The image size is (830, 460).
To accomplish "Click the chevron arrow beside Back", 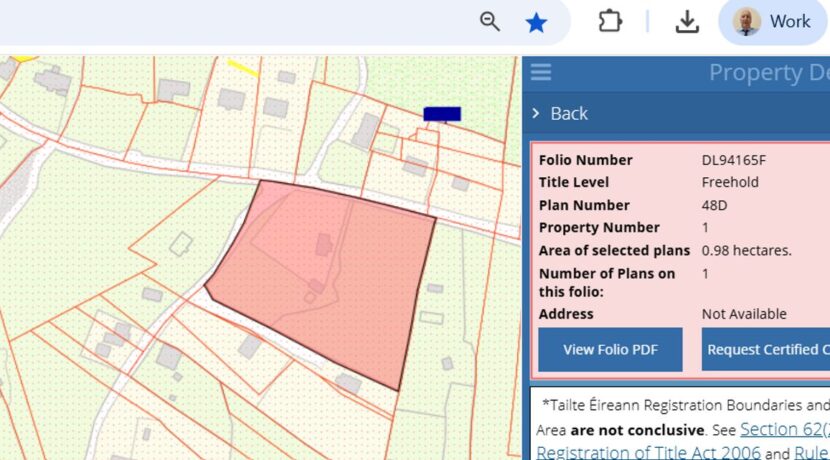I will [x=536, y=113].
